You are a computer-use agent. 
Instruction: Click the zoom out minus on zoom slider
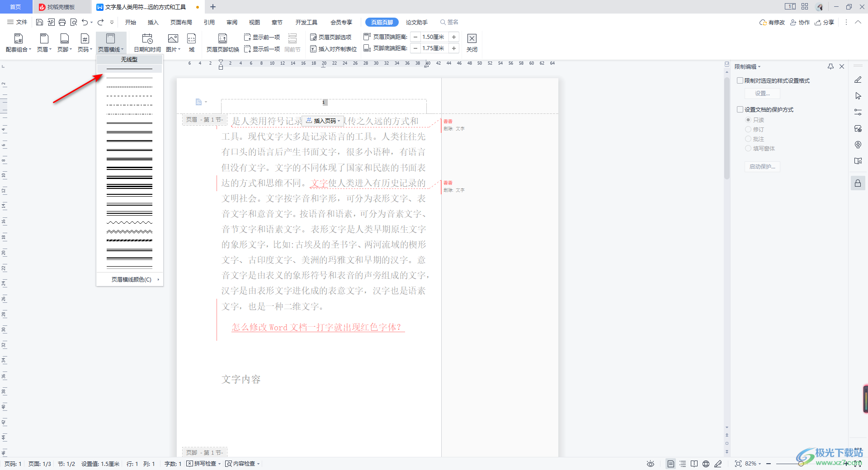coord(768,464)
